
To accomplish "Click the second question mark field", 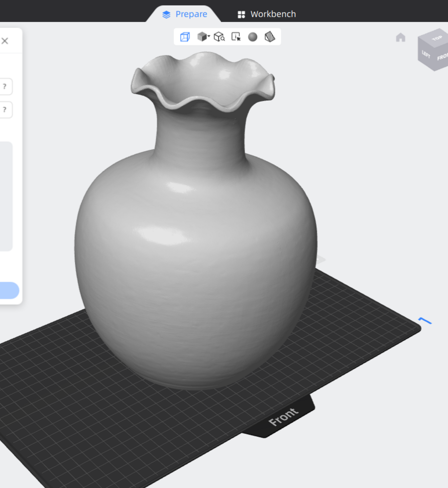I will tap(4, 110).
